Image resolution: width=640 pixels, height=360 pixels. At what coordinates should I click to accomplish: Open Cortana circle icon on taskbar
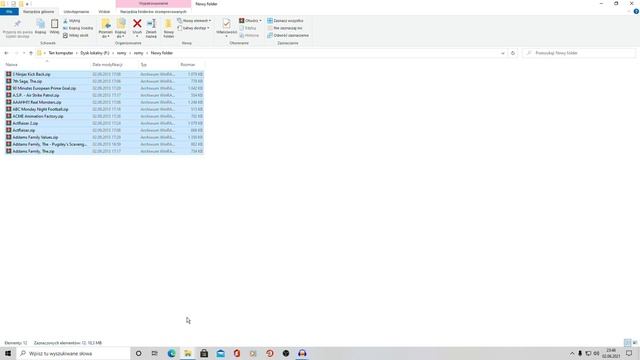(138, 353)
